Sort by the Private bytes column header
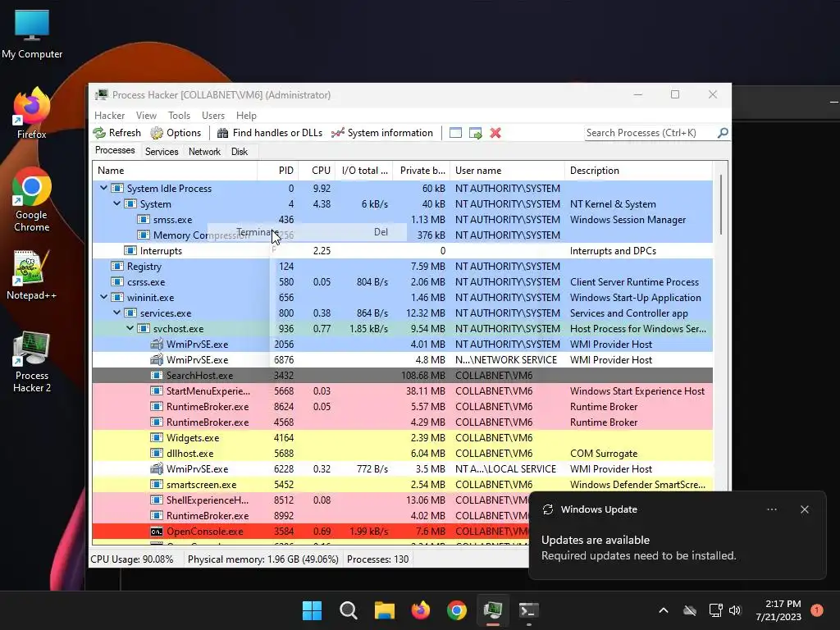840x630 pixels. tap(422, 171)
